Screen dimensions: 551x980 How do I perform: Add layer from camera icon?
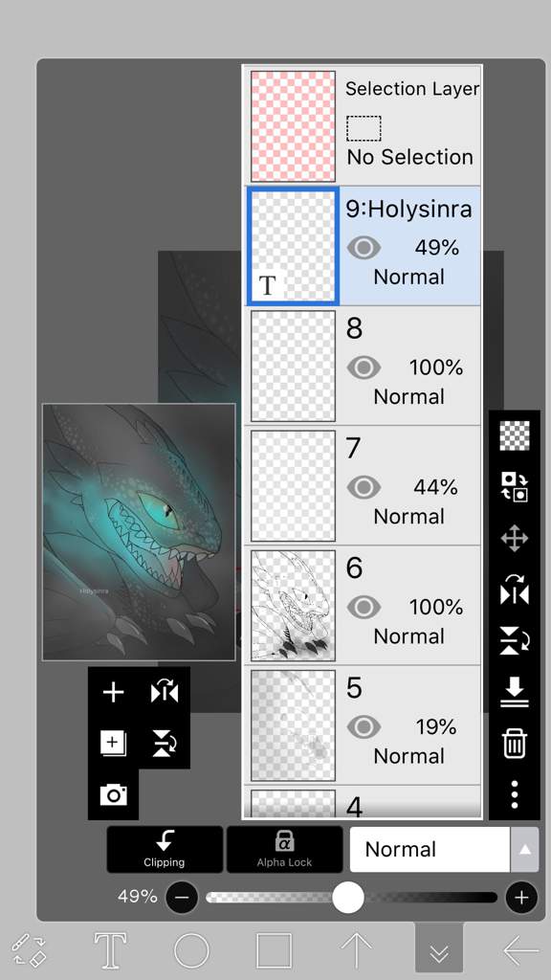point(113,794)
